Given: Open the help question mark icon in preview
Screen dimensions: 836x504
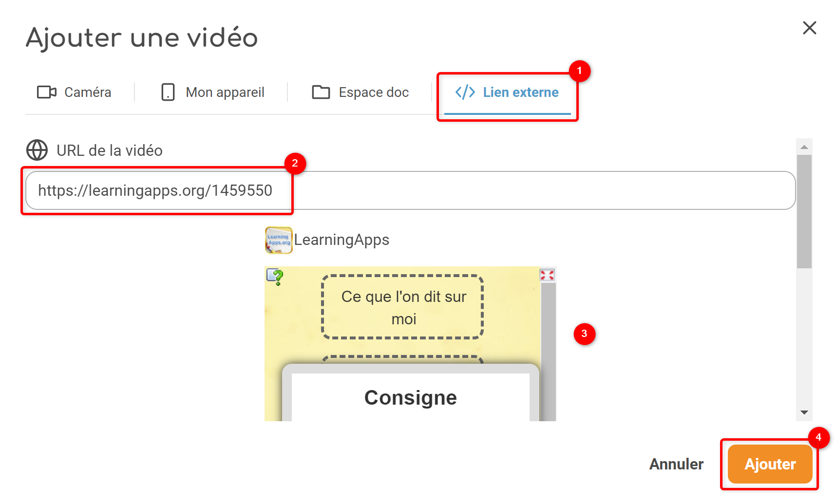Looking at the screenshot, I should pyautogui.click(x=275, y=277).
